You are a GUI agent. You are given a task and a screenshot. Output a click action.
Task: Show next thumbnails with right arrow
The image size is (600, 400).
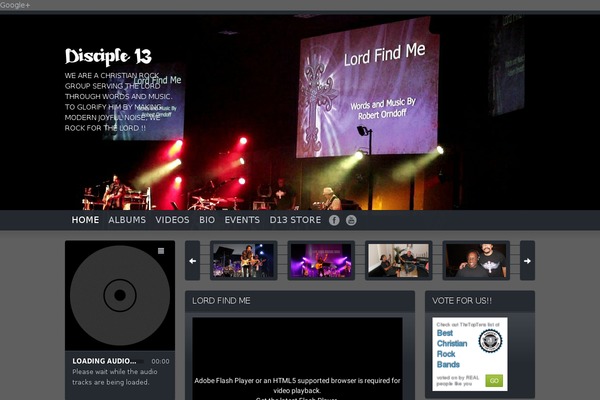click(x=527, y=261)
